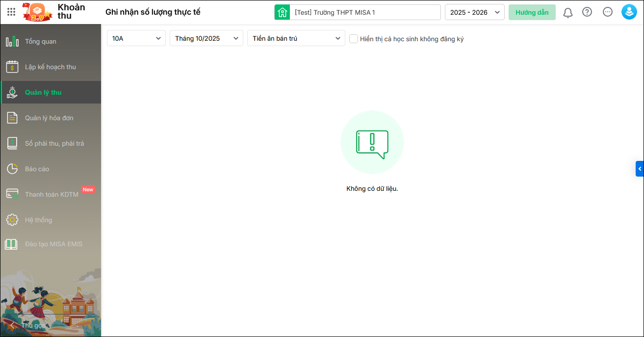Collapse sidebar with Thu gọn

28,325
